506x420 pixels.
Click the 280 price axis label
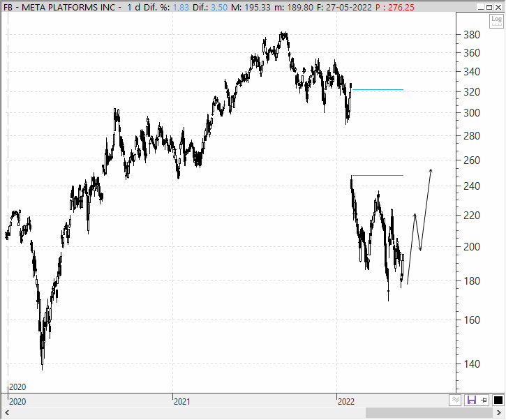click(472, 136)
